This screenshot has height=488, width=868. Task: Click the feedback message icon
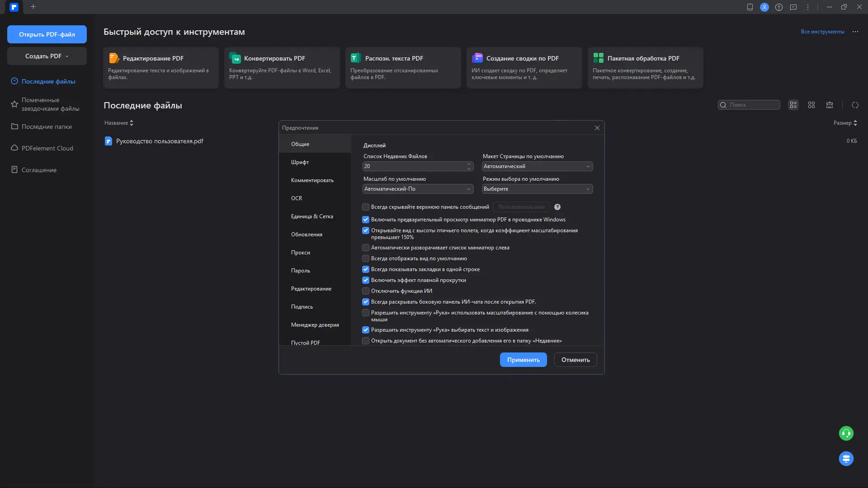pyautogui.click(x=793, y=7)
